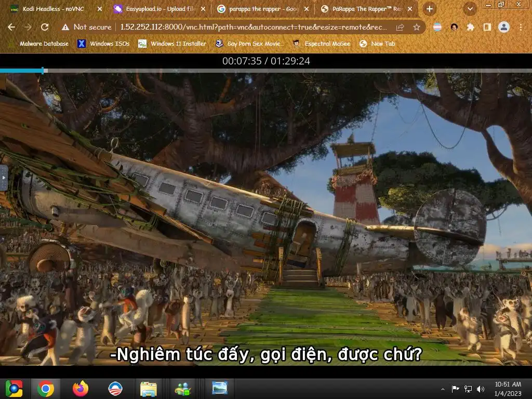Expand the noVNC control panel handle
Viewport: 532px width, 399px height.
point(4,178)
